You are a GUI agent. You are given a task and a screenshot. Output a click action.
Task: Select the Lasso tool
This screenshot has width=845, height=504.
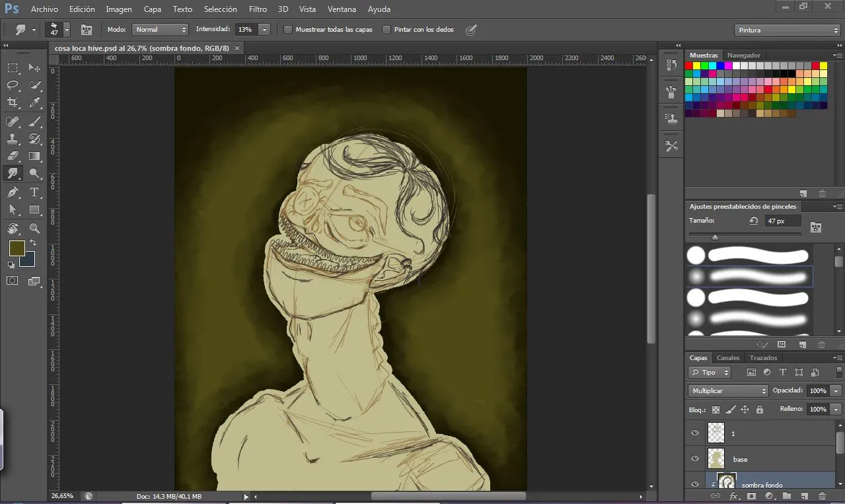[13, 85]
